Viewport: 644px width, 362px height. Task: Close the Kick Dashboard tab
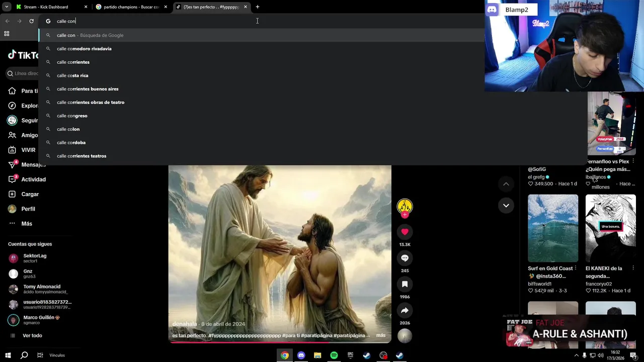[86, 7]
